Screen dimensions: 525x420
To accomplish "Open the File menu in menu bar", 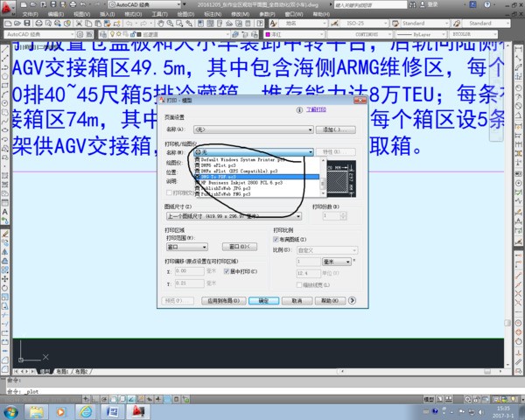I will (x=30, y=15).
